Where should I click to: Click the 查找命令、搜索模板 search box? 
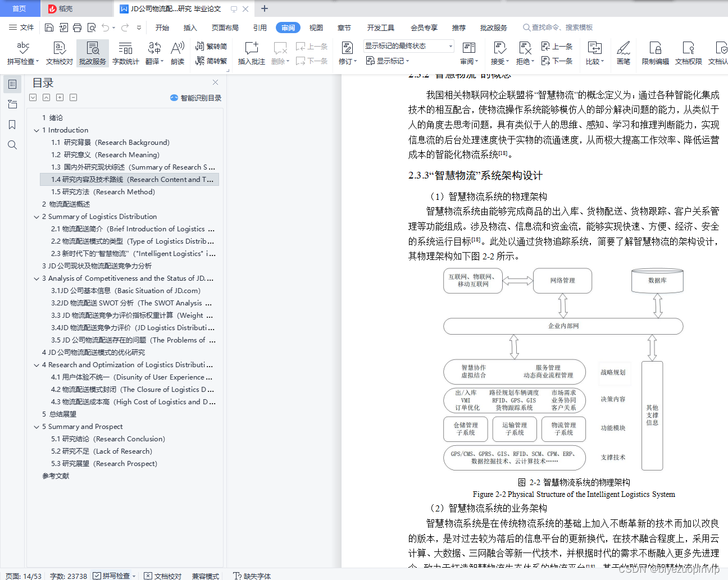558,28
